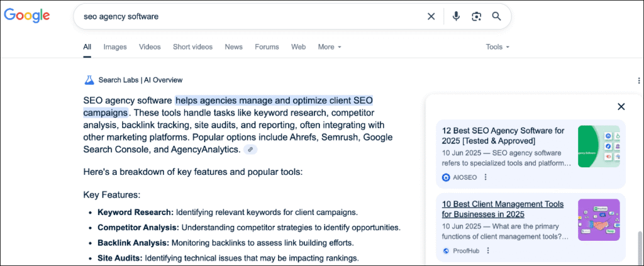Open 12 Best SEO Agency Software link
This screenshot has width=644, height=266.
point(504,136)
